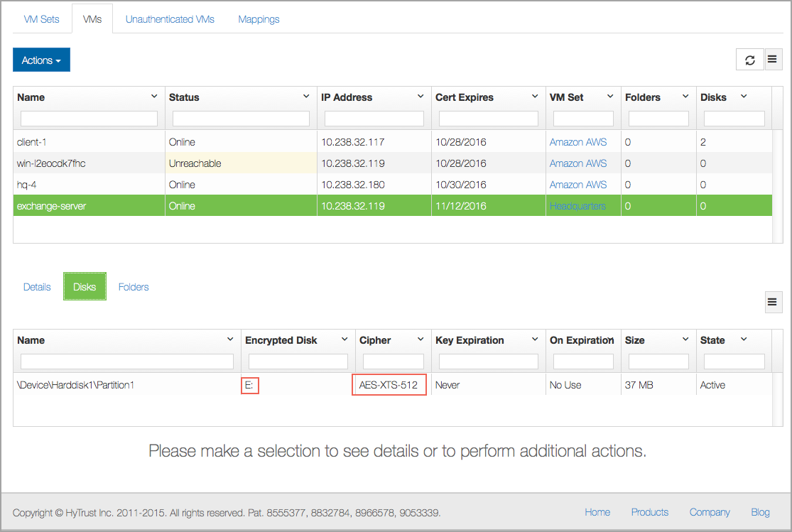The height and width of the screenshot is (532, 792).
Task: Open Amazon AWS link for win-l2eocdk7fhc
Action: pyautogui.click(x=577, y=163)
